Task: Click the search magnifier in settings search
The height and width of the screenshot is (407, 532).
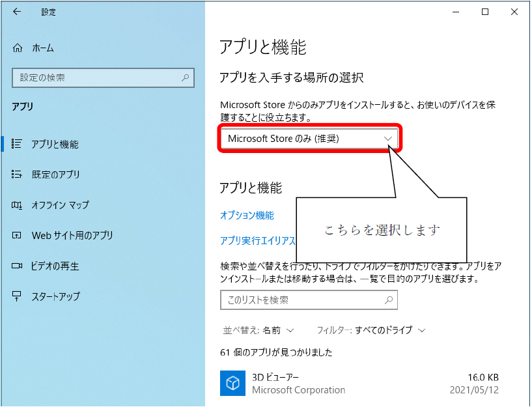Action: [x=185, y=77]
